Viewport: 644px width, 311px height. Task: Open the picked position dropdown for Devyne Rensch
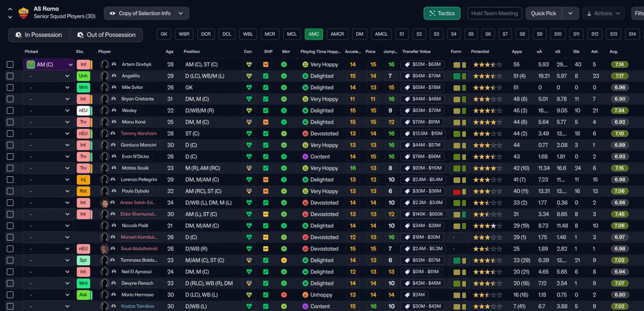pos(49,283)
